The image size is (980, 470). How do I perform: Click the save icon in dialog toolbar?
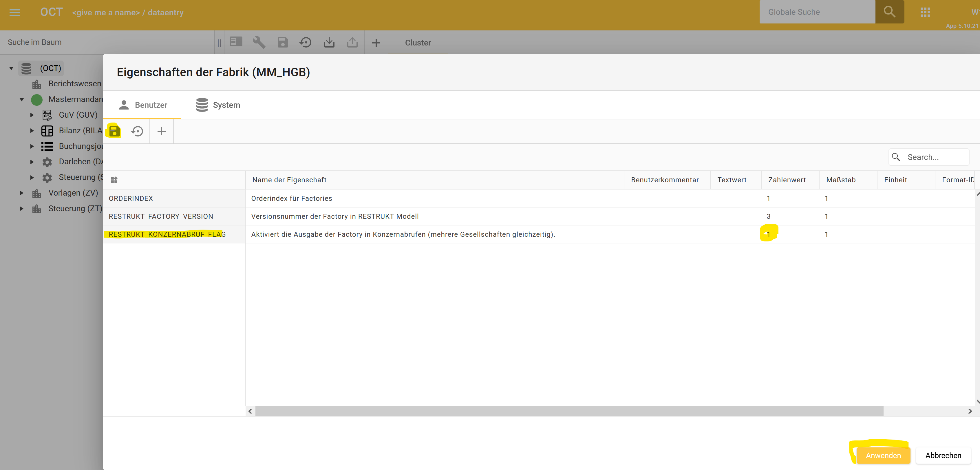coord(114,131)
